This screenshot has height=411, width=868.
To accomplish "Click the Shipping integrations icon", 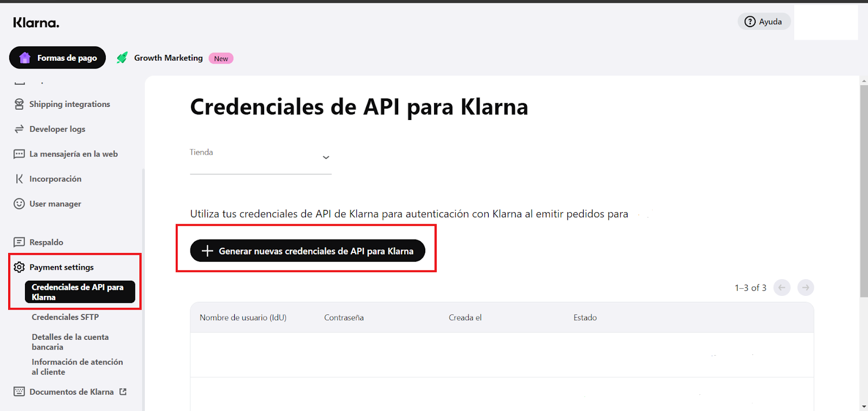I will pyautogui.click(x=19, y=104).
